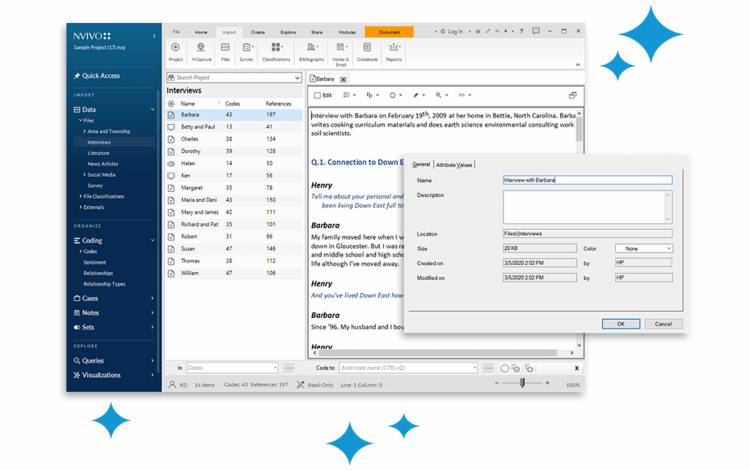750x470 pixels.
Task: Click the Description text box
Action: tap(587, 207)
